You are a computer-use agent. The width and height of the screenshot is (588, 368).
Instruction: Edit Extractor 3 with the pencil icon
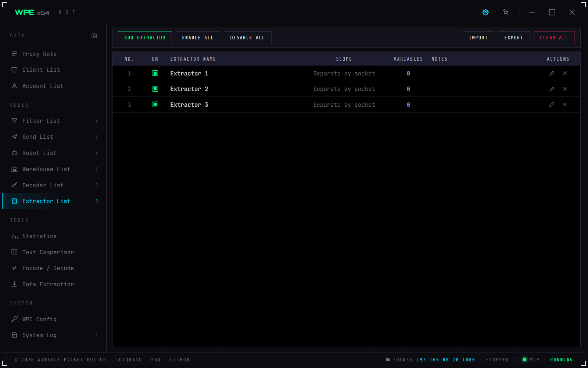tap(552, 105)
